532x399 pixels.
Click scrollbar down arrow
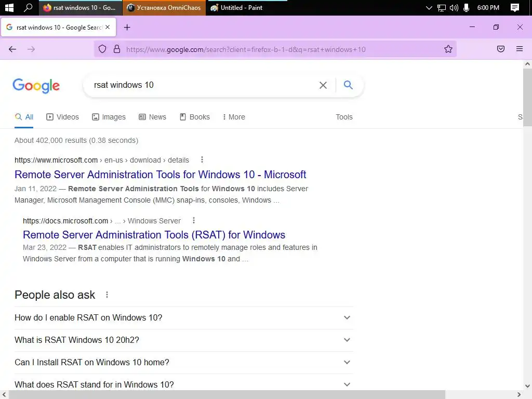tap(527, 386)
